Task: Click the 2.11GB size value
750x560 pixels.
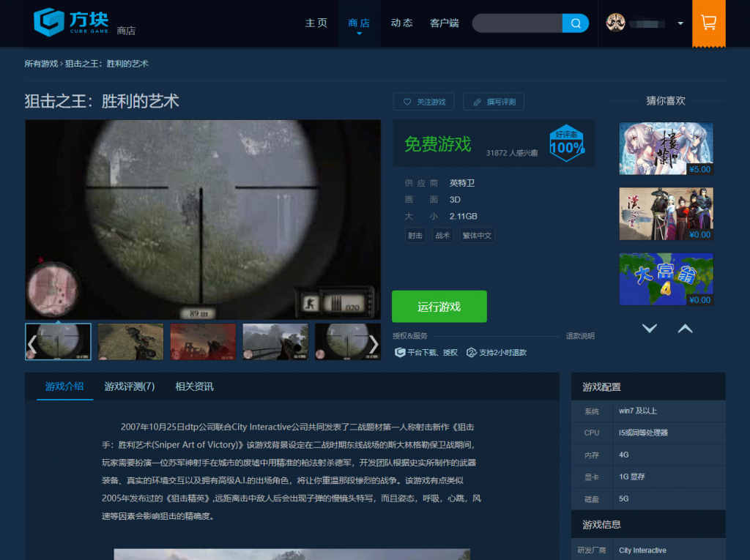Action: 463,216
